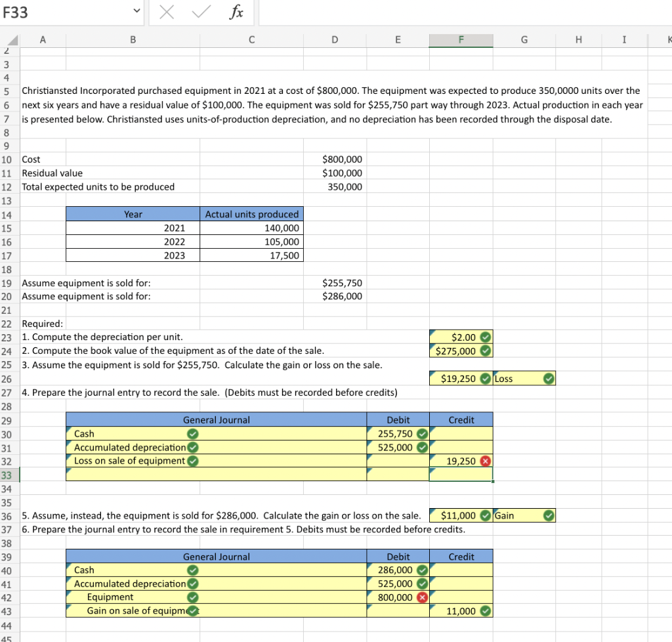Select the column F header
The image size is (672, 642).
coord(461,40)
